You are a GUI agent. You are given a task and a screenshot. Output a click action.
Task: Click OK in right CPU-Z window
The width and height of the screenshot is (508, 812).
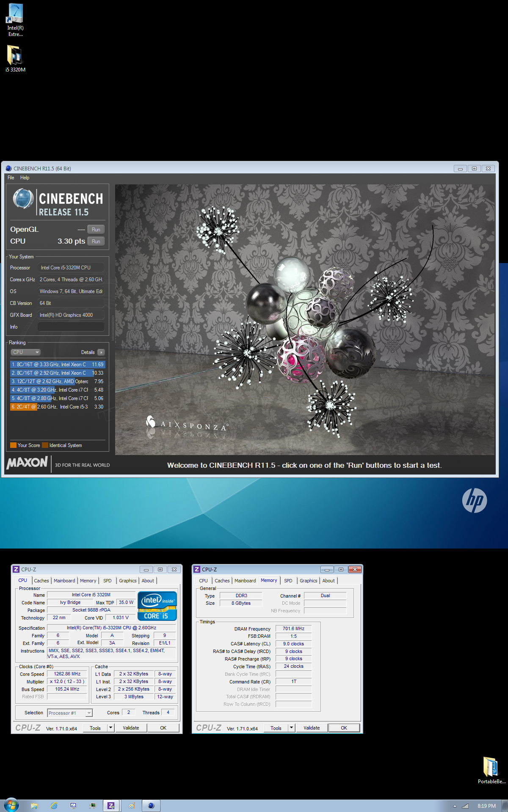point(344,728)
